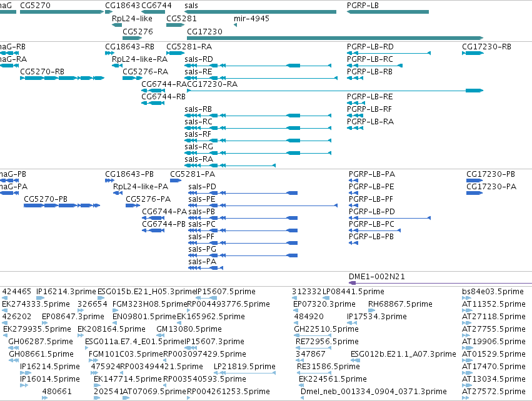Select the RpL24-like gene arrow

pos(117,25)
